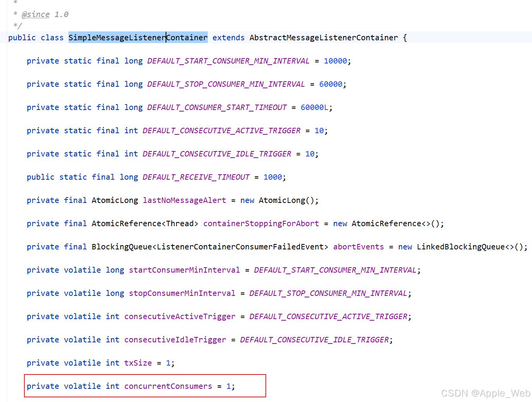Click the @since tag in the Javadoc

click(36, 14)
